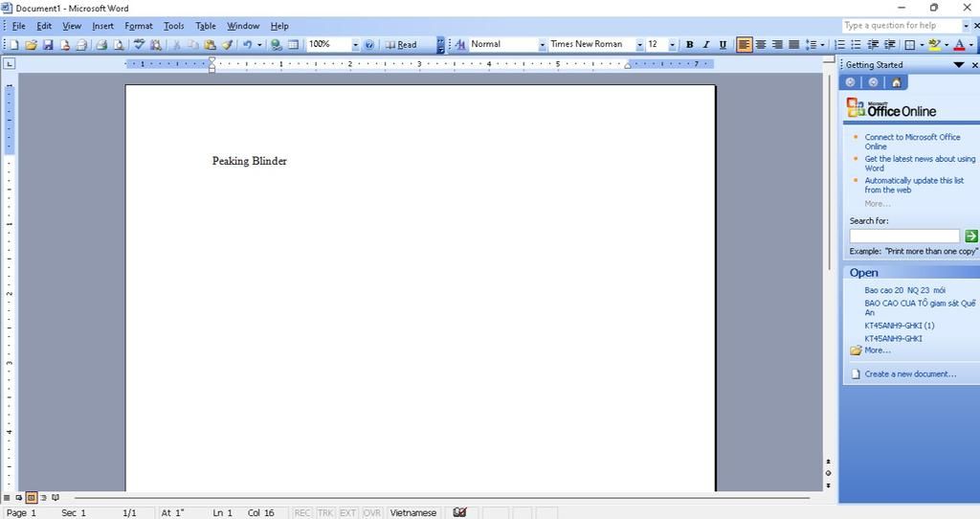Open the font size 12 dropdown
Screen dimensions: 980x519
tap(673, 44)
